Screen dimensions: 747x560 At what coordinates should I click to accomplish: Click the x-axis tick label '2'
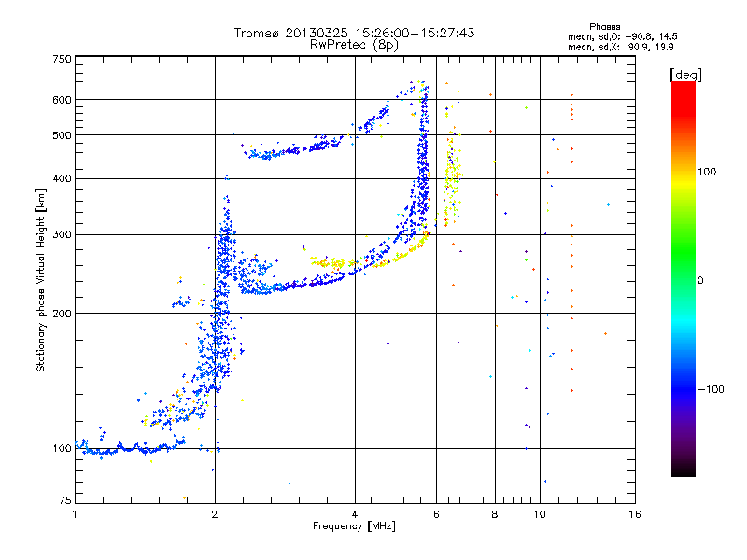tap(215, 514)
